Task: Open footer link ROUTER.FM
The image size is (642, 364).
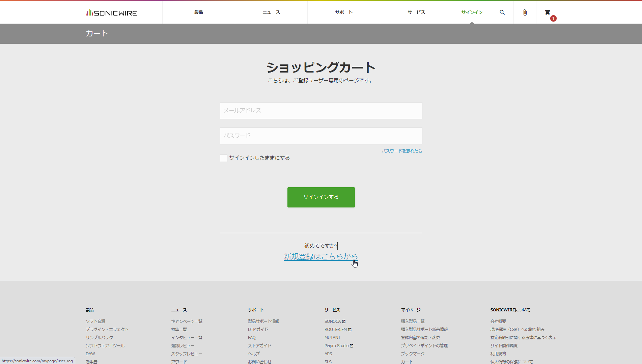Action: coord(336,330)
